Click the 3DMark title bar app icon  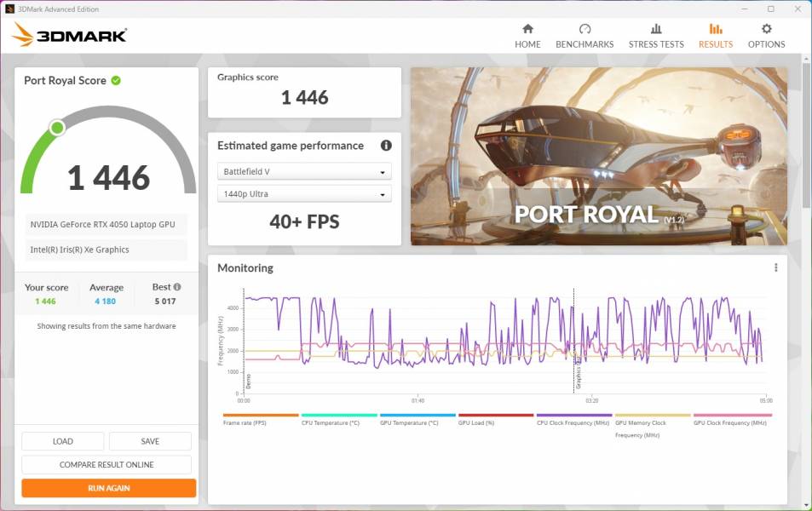[9, 9]
